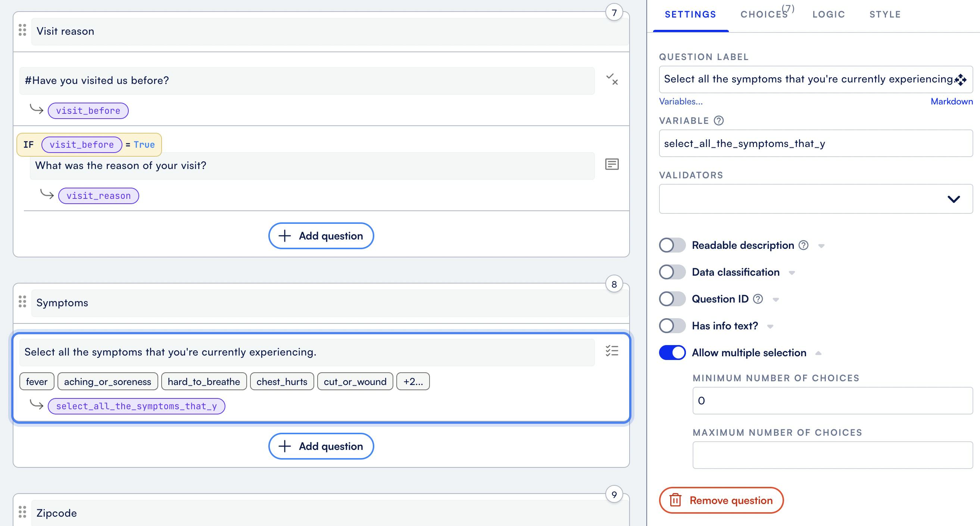Click the cut_or_wound choice chip
Image resolution: width=980 pixels, height=526 pixels.
coord(355,382)
